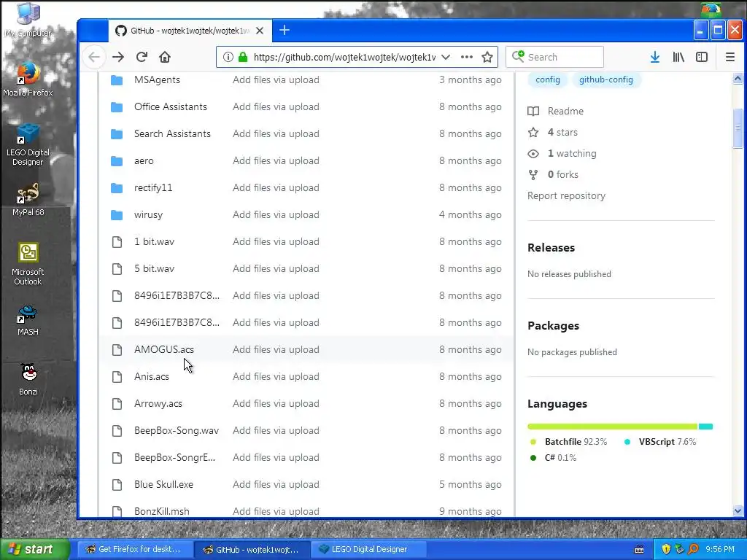The image size is (747, 560).
Task: Select the Microsoft Outlook desktop icon
Action: click(28, 264)
